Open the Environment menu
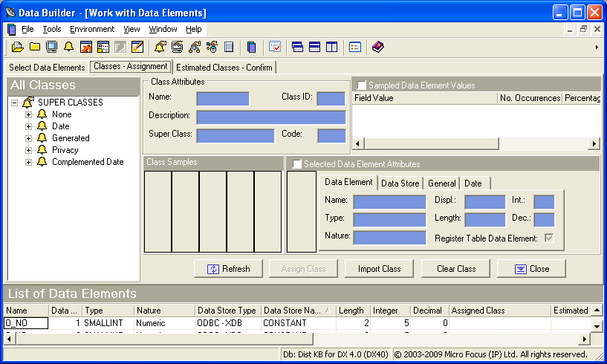This screenshot has width=607, height=364. point(92,29)
